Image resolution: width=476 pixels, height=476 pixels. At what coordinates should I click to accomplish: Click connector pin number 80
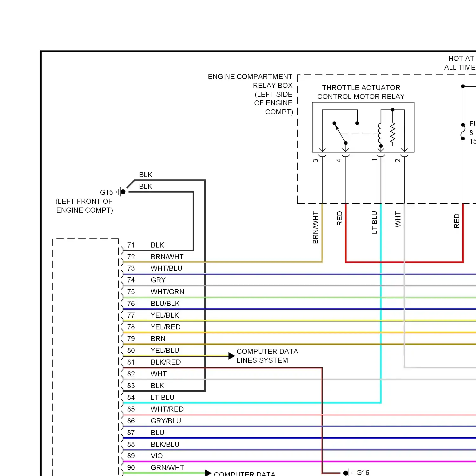click(x=131, y=350)
